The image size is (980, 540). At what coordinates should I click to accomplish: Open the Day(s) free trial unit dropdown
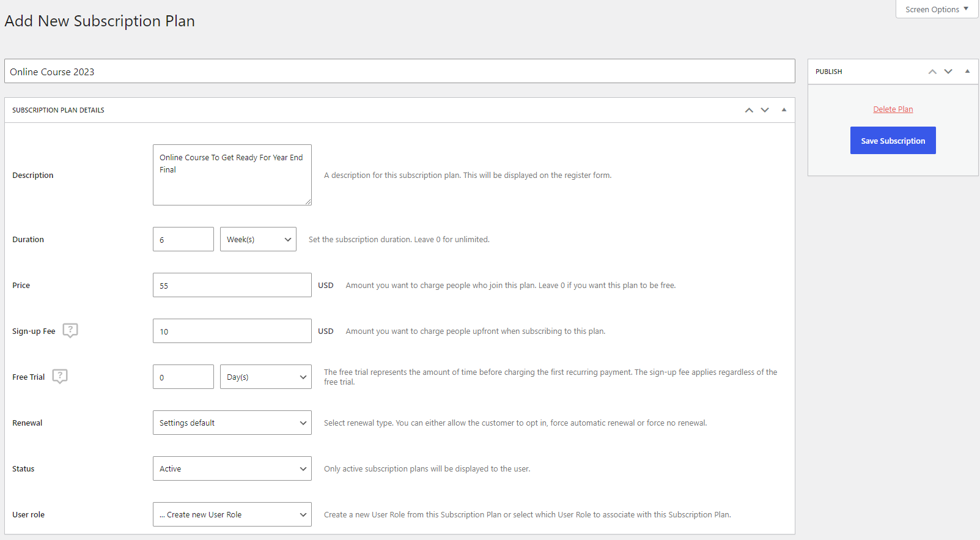(x=266, y=377)
